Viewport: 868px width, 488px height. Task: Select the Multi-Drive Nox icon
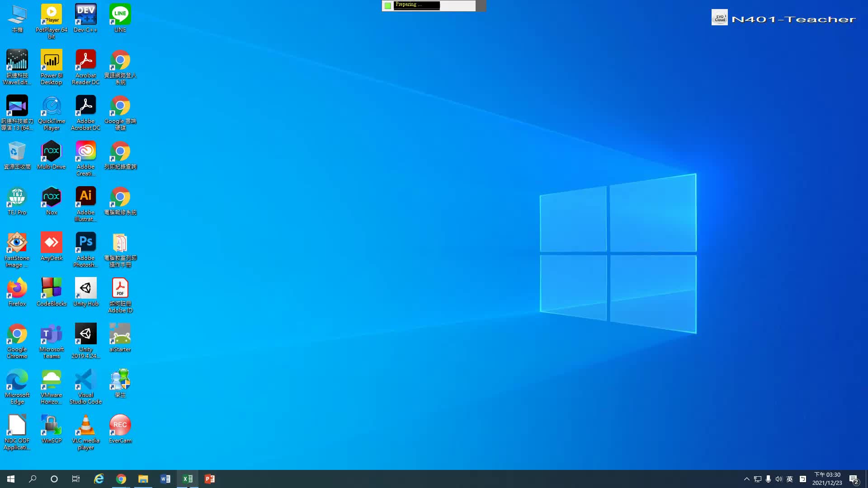51,155
